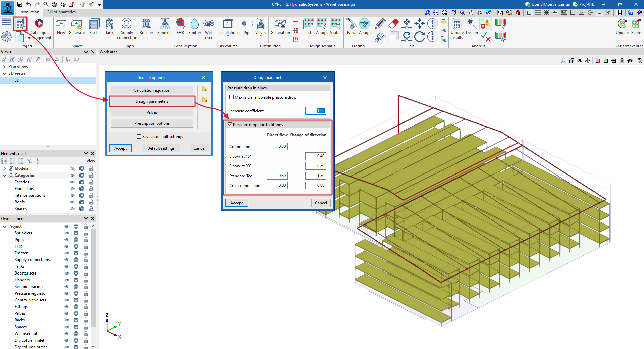This screenshot has height=349, width=644.
Task: Expand the Plan views tree node
Action: 4,67
